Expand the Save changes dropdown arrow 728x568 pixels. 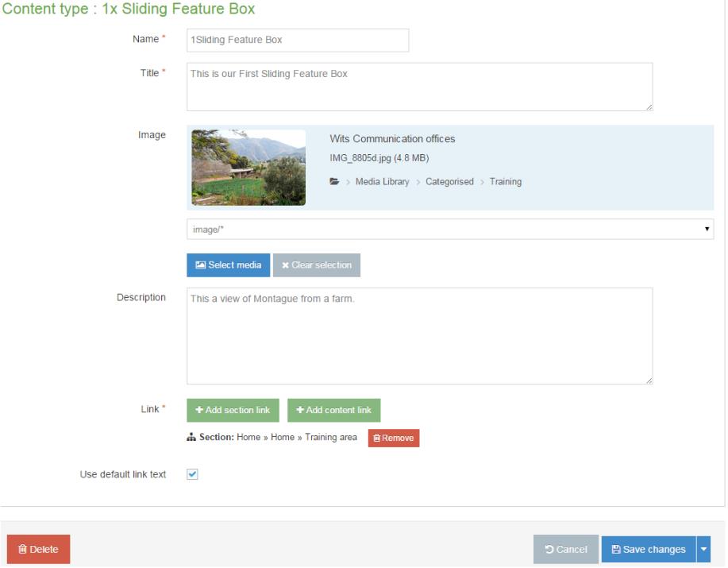pos(704,550)
